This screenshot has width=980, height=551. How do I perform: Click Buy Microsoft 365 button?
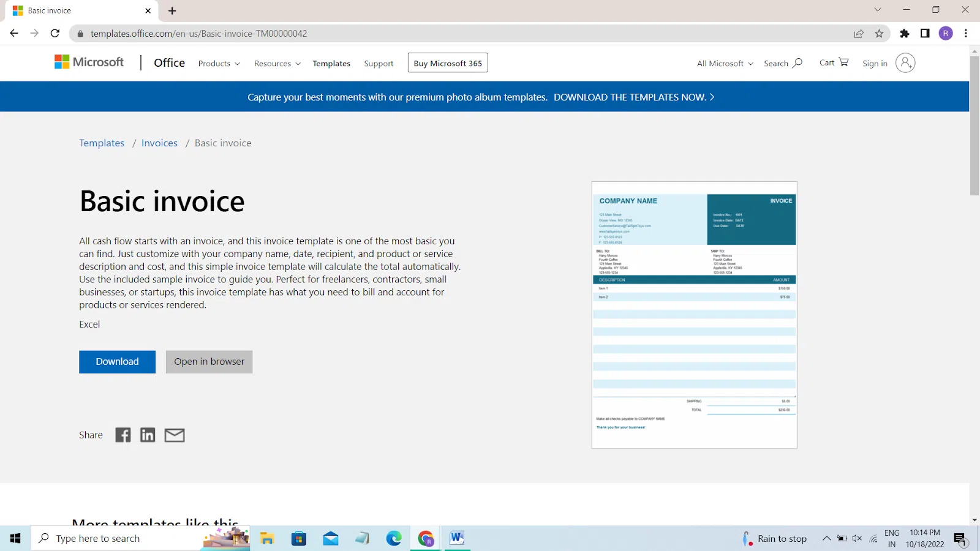point(448,63)
